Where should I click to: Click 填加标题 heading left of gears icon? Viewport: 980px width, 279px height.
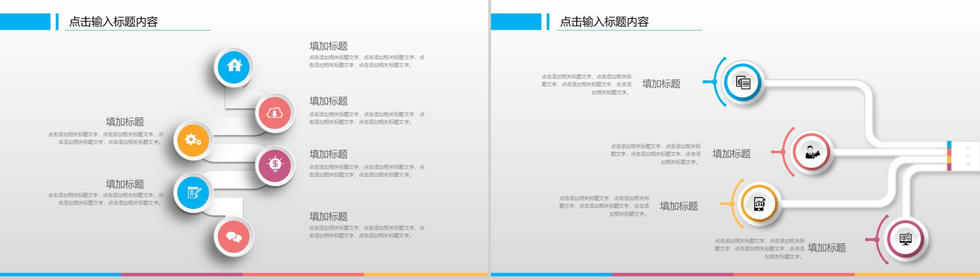click(125, 122)
